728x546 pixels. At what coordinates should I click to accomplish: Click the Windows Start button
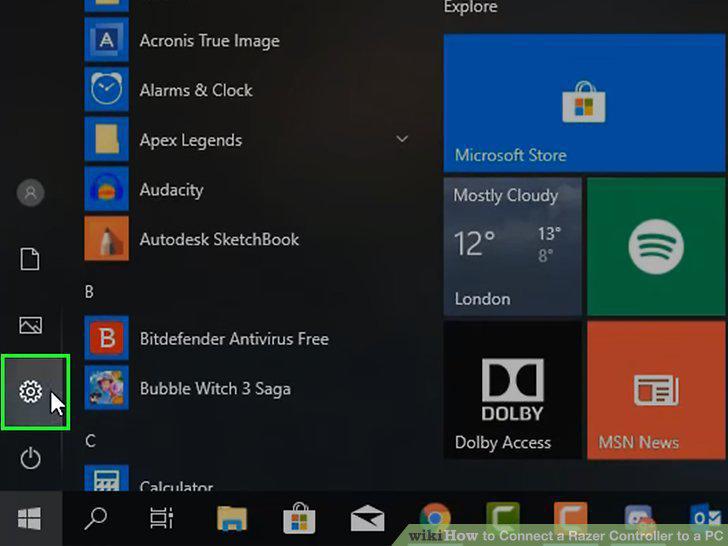coord(30,519)
